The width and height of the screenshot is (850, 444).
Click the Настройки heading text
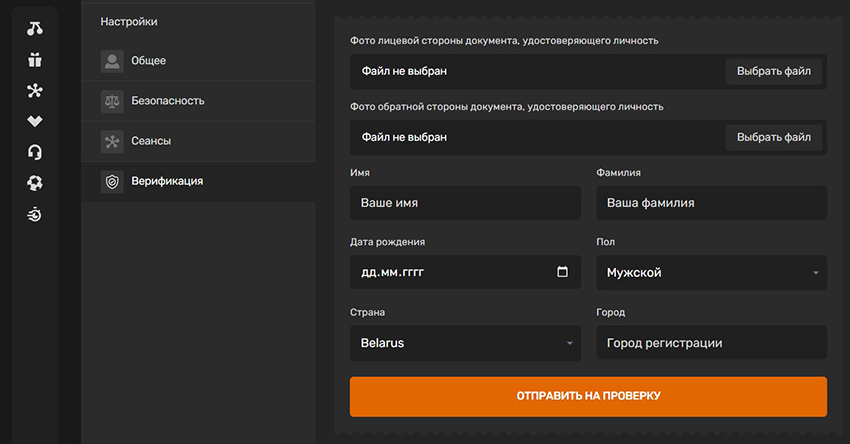[x=129, y=22]
